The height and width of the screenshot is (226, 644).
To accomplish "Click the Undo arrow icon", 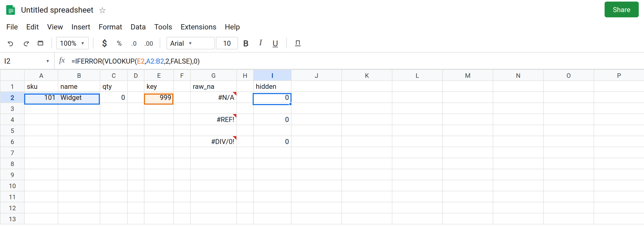I will [x=10, y=43].
